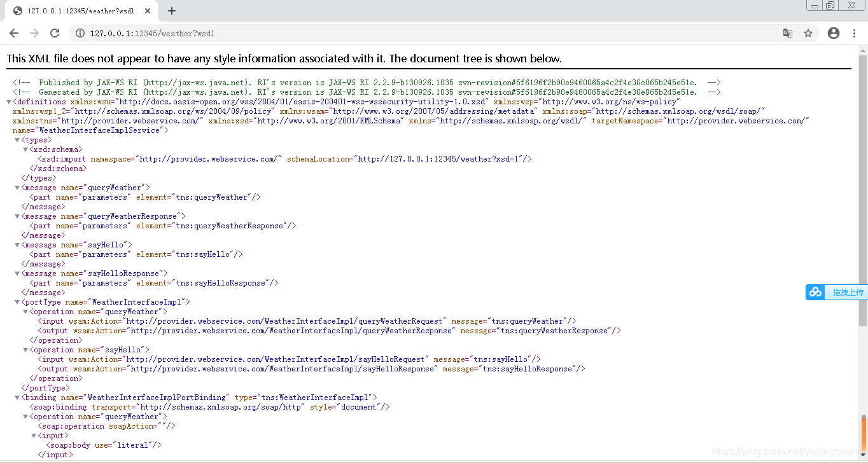868x463 pixels.
Task: Click the part element tns:sayHello line
Action: point(136,254)
